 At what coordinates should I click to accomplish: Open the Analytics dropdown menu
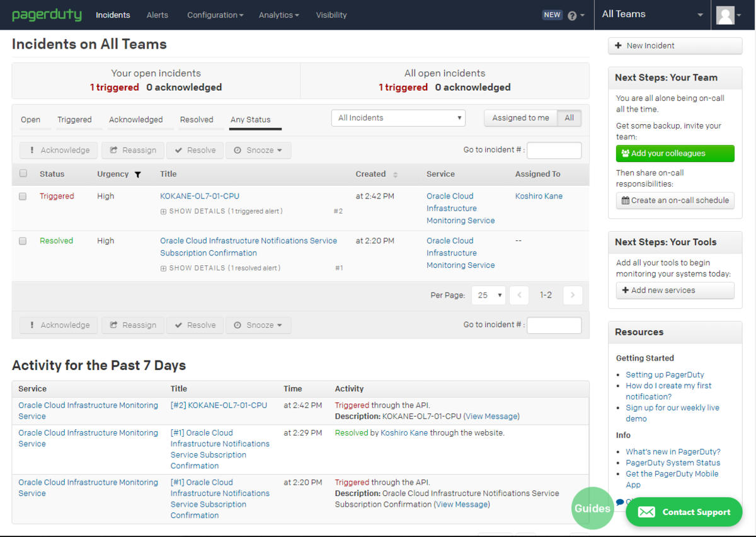pos(278,15)
